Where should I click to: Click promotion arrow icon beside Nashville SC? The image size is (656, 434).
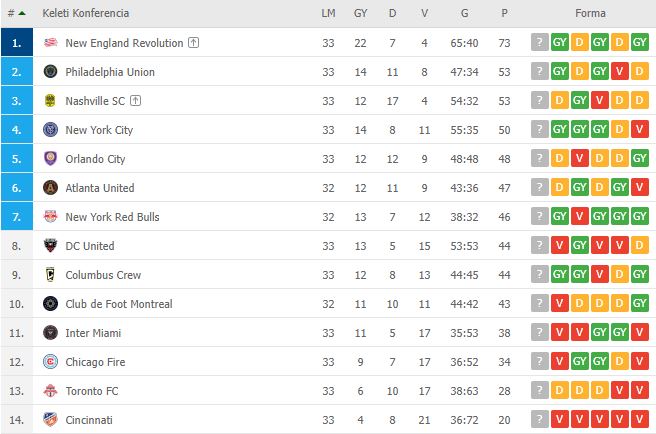coord(136,100)
